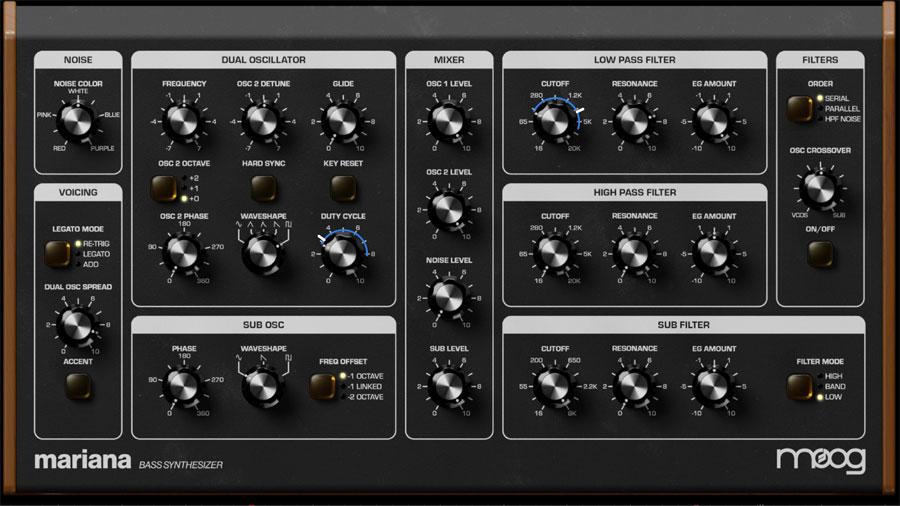Click the MIXER section header

(449, 60)
